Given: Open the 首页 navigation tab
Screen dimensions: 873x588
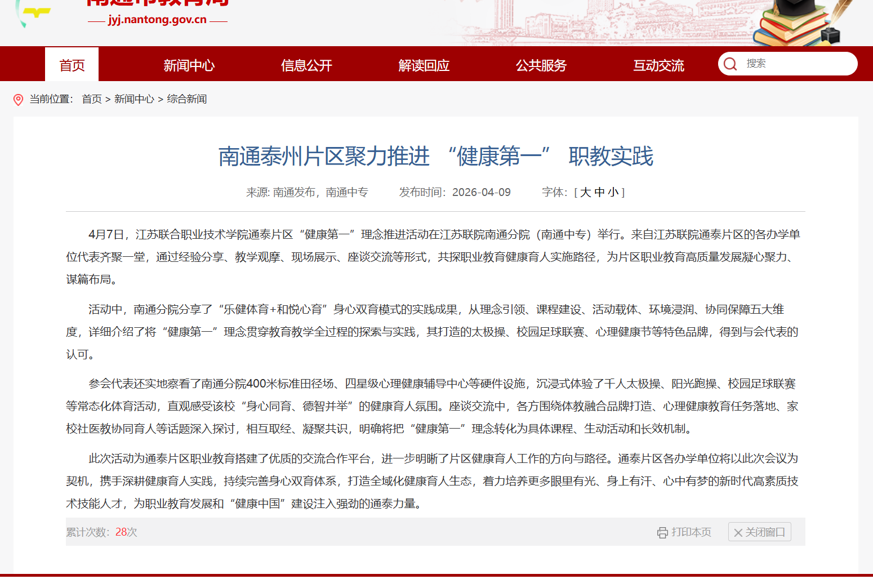Looking at the screenshot, I should pyautogui.click(x=72, y=65).
